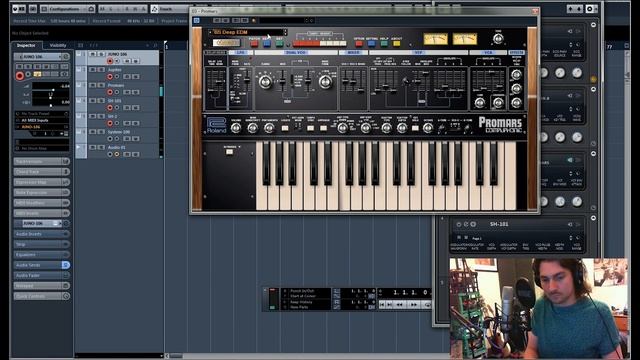Screen dimensions: 640x360
Task: Record-enable the Promars track
Action: [x=110, y=92]
